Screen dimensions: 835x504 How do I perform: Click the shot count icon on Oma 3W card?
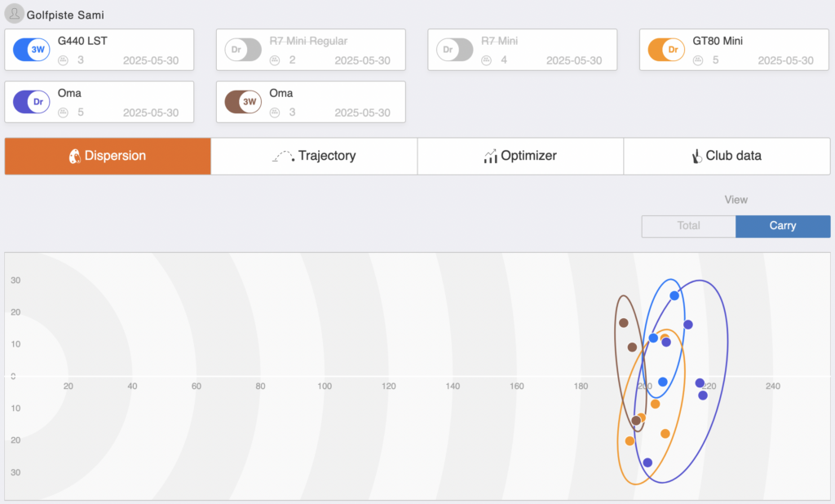pos(275,113)
